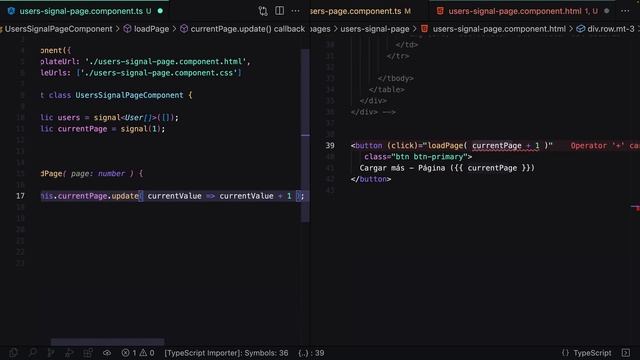Click loadPage breadcrumb segment
The height and width of the screenshot is (360, 640).
point(151,29)
